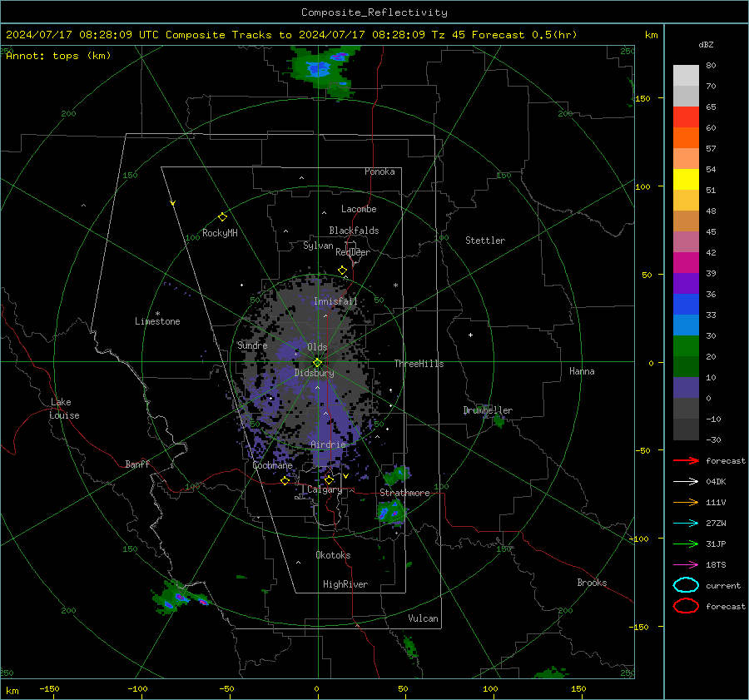Click the red forecast arrow legend icon
The height and width of the screenshot is (700, 749).
click(686, 460)
